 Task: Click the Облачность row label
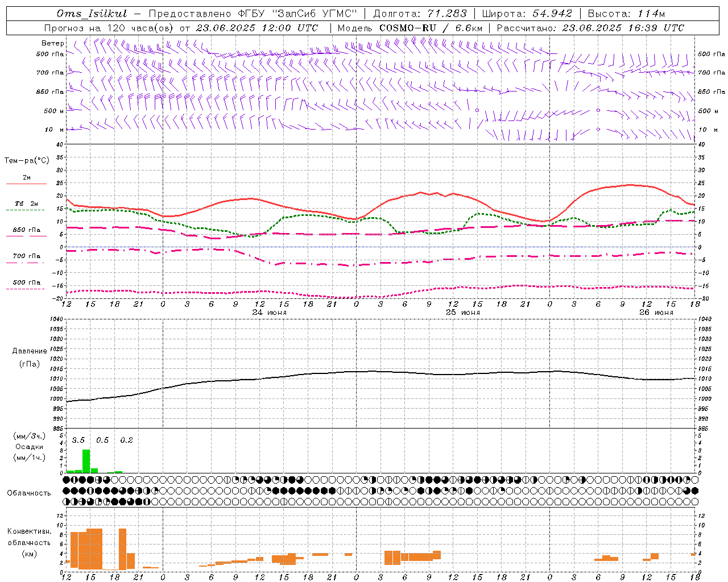pyautogui.click(x=29, y=493)
